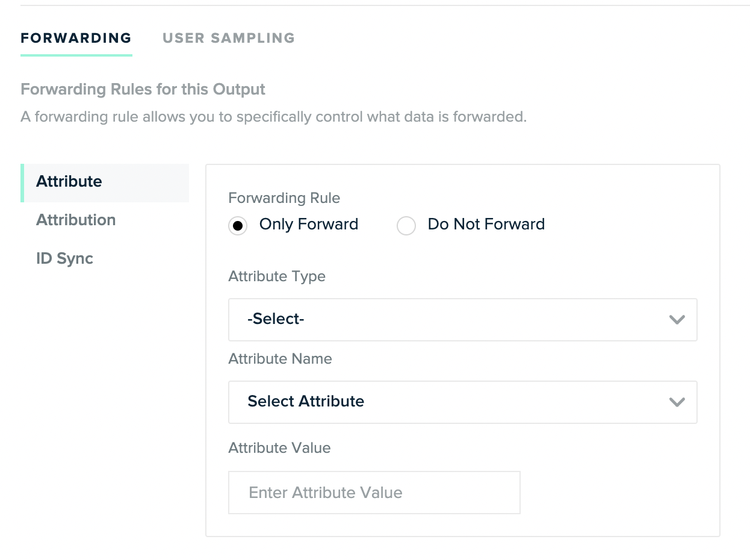Select ID Sync from the rules sidebar
The width and height of the screenshot is (750, 560).
(x=64, y=258)
